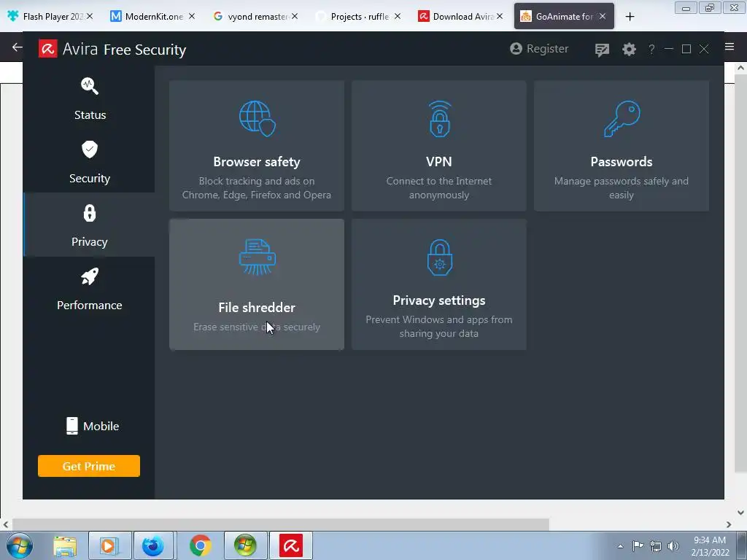Open the Browser safety globe tile
747x560 pixels.
point(257,146)
